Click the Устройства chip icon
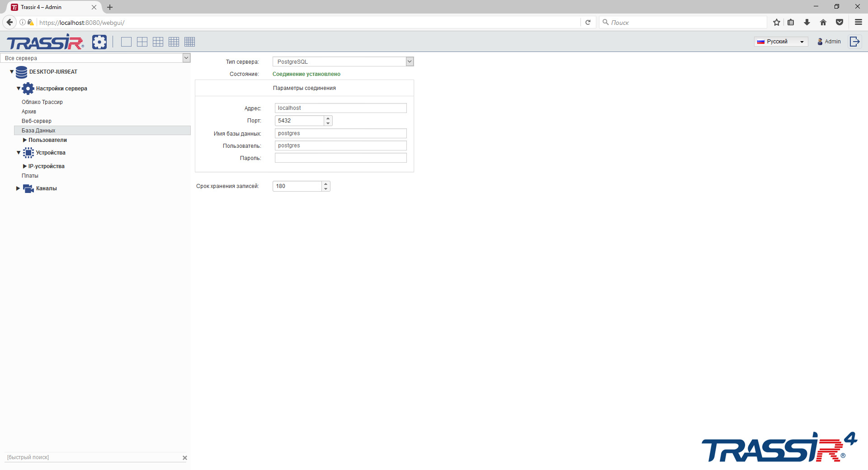 [28, 153]
